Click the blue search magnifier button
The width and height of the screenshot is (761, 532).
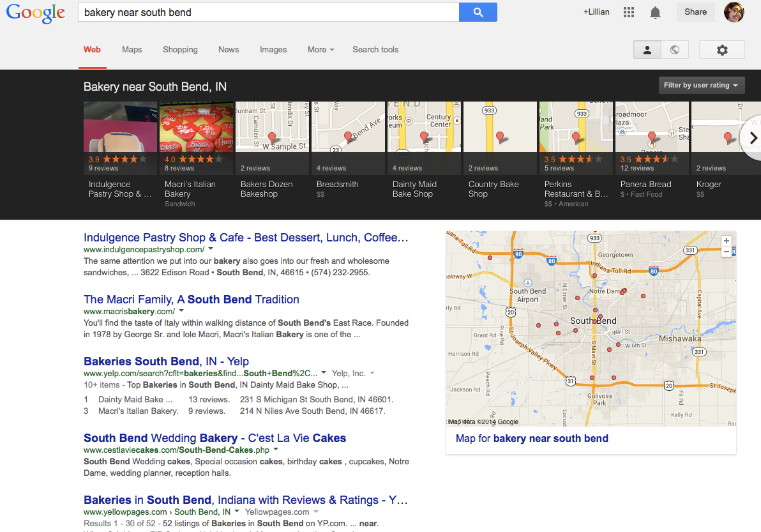click(478, 12)
